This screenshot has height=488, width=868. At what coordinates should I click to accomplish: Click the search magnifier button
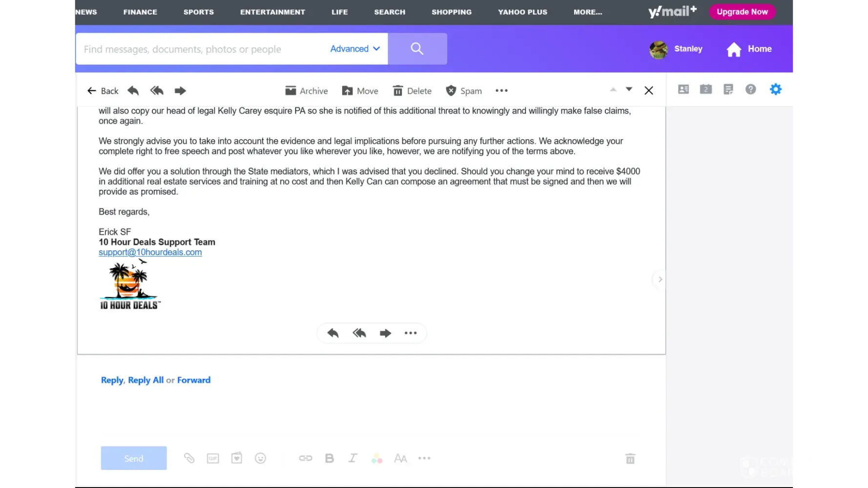click(417, 49)
